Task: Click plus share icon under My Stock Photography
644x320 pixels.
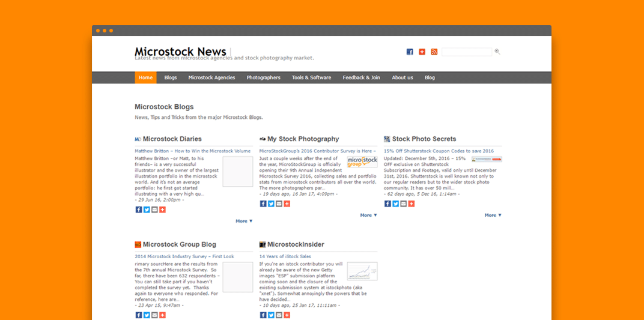Action: click(287, 204)
